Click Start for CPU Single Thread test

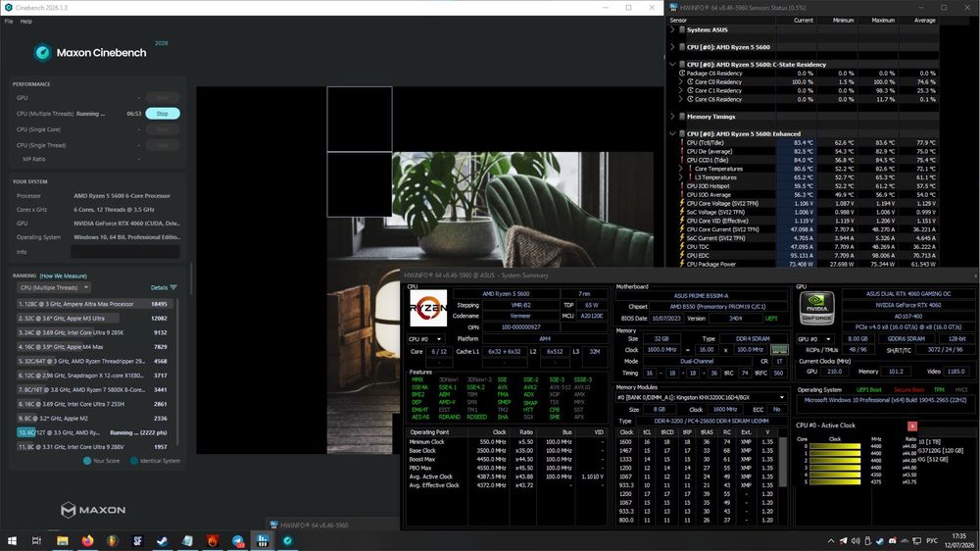tap(163, 145)
